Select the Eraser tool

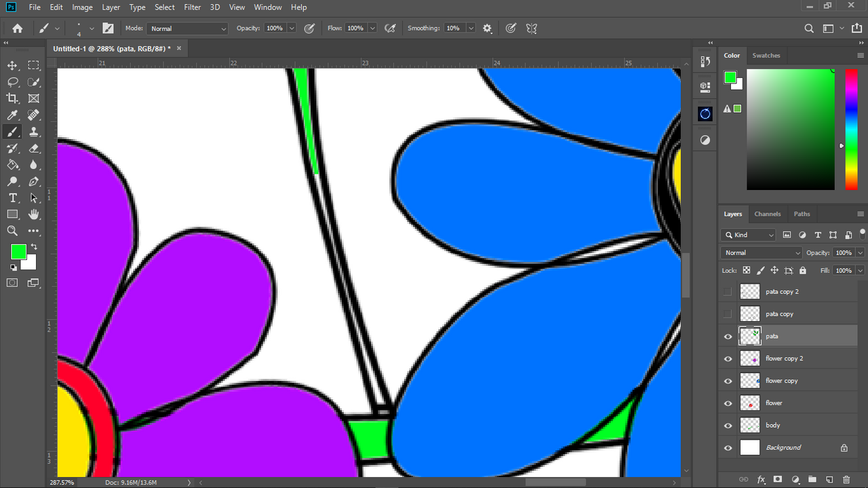pos(34,149)
